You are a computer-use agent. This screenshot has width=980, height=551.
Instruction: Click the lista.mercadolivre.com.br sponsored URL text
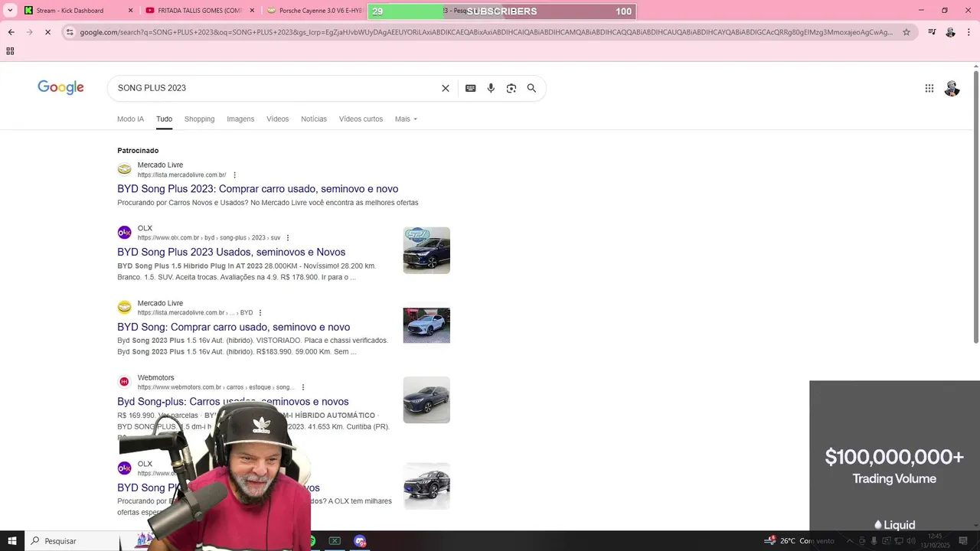(x=181, y=175)
